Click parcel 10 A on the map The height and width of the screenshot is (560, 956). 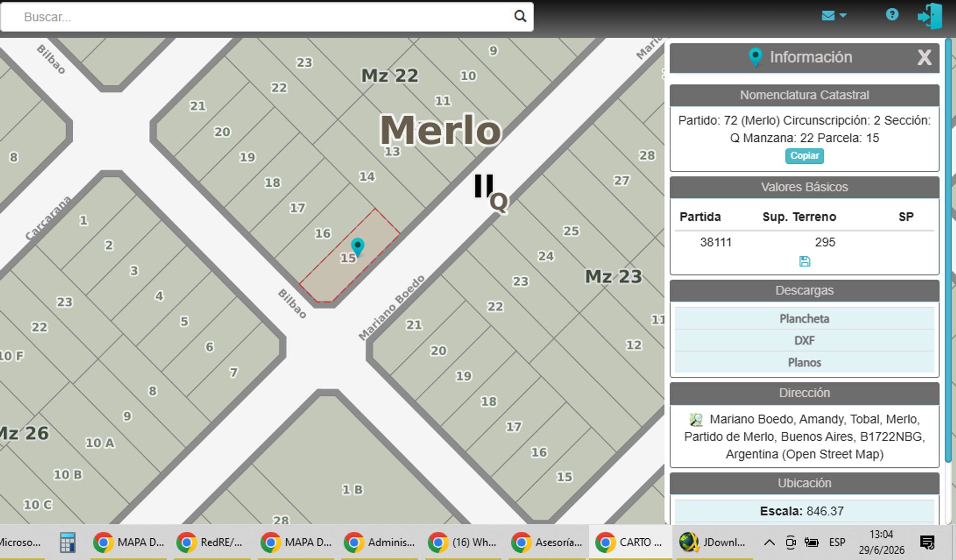point(100,443)
